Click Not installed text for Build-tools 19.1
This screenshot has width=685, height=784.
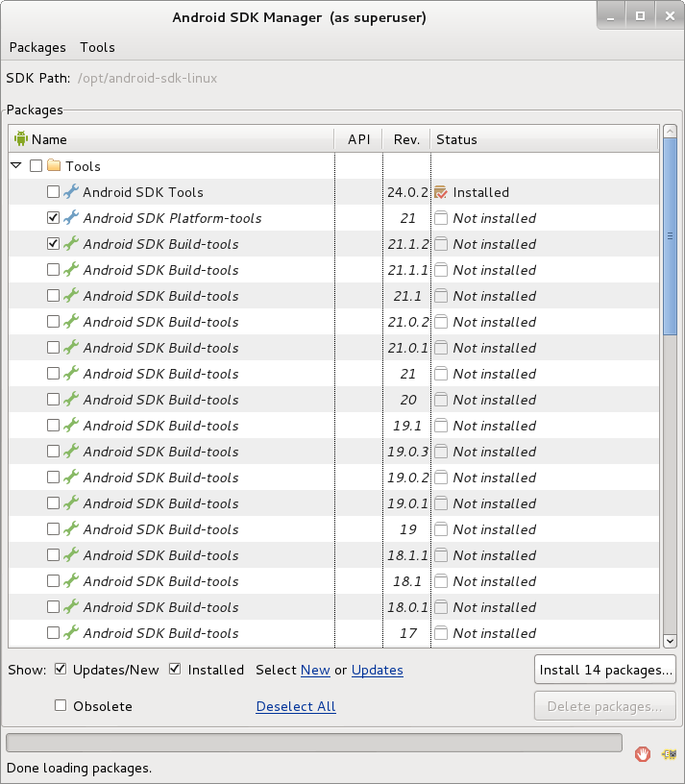[494, 426]
